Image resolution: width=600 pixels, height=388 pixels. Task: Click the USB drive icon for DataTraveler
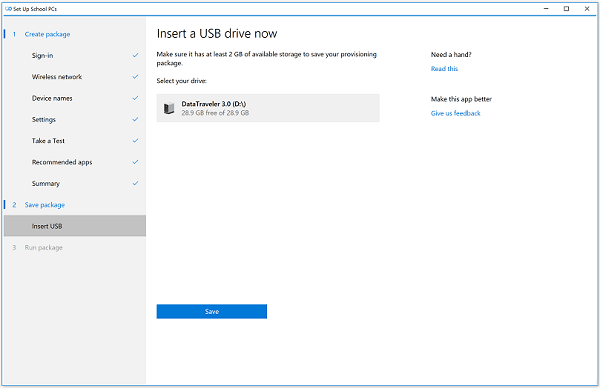169,108
